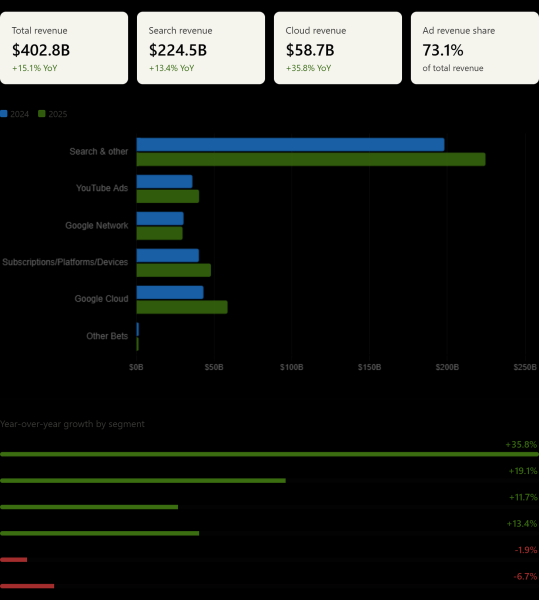Toggle the 2024 legend series

tap(15, 114)
